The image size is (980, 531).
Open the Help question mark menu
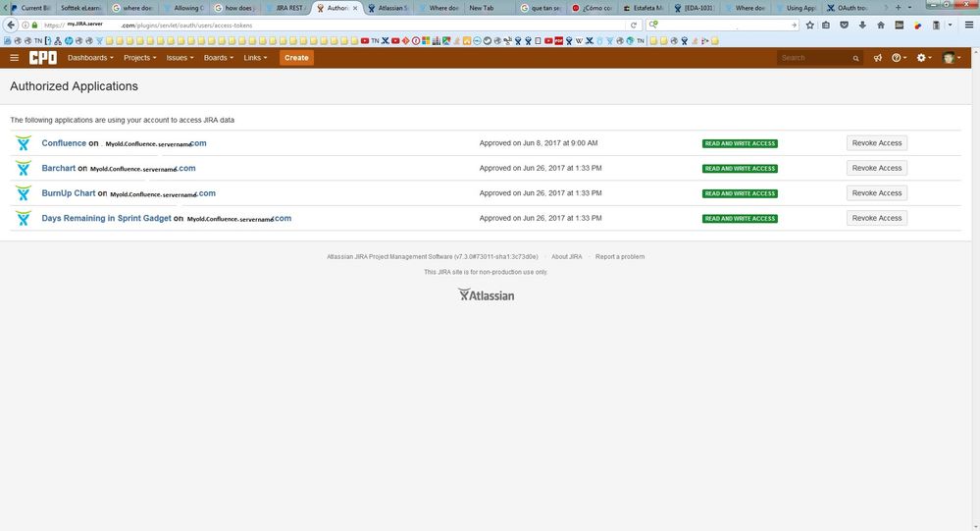point(899,58)
